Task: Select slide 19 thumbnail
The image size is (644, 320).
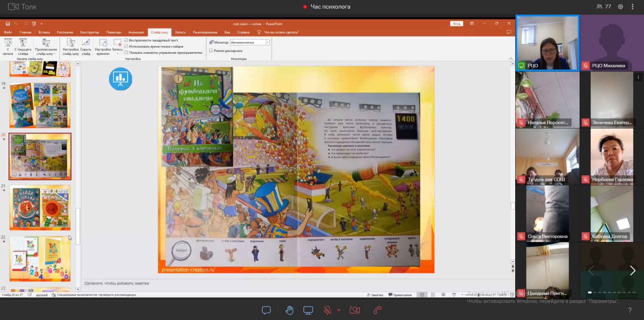Action: [x=40, y=105]
